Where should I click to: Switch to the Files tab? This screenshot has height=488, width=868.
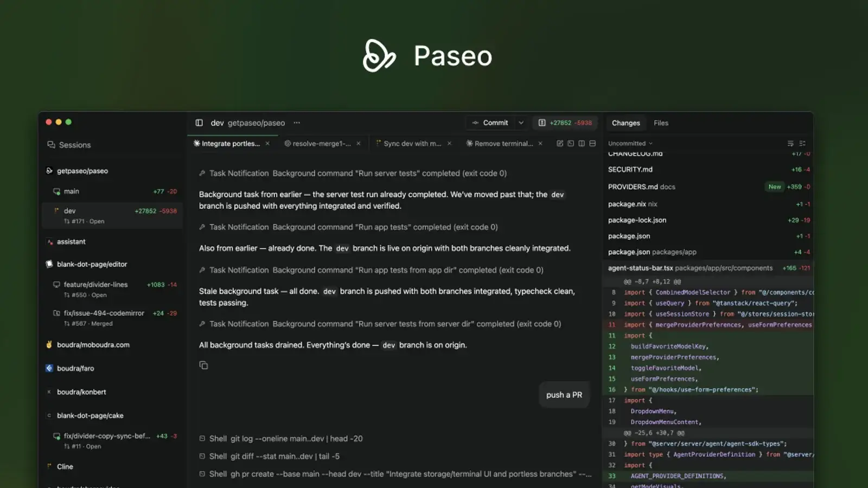(661, 123)
